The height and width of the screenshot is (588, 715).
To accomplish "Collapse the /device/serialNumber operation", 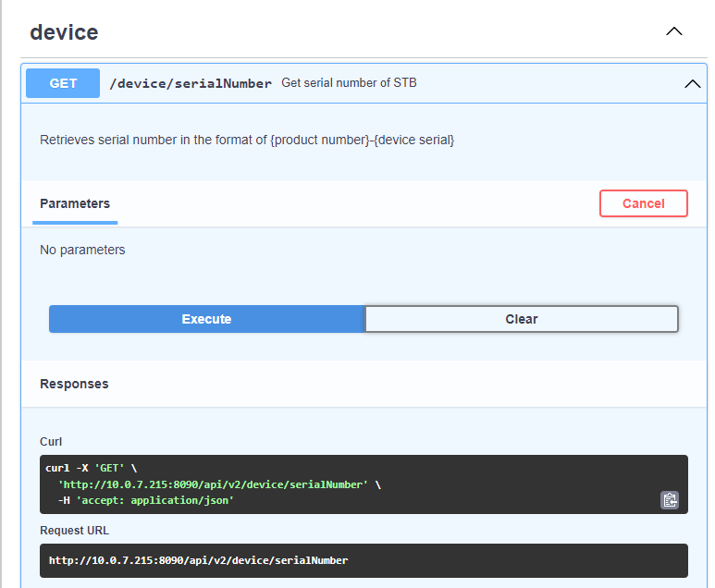I will pyautogui.click(x=692, y=84).
